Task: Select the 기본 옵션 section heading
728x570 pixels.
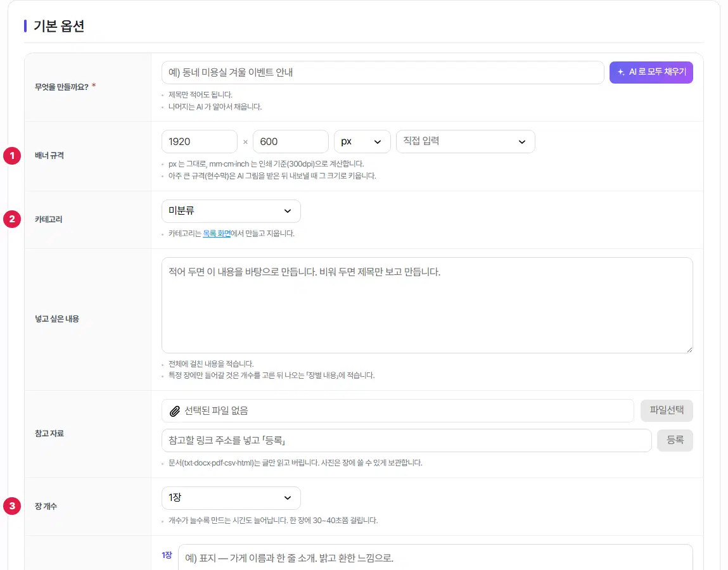Action: 59,26
